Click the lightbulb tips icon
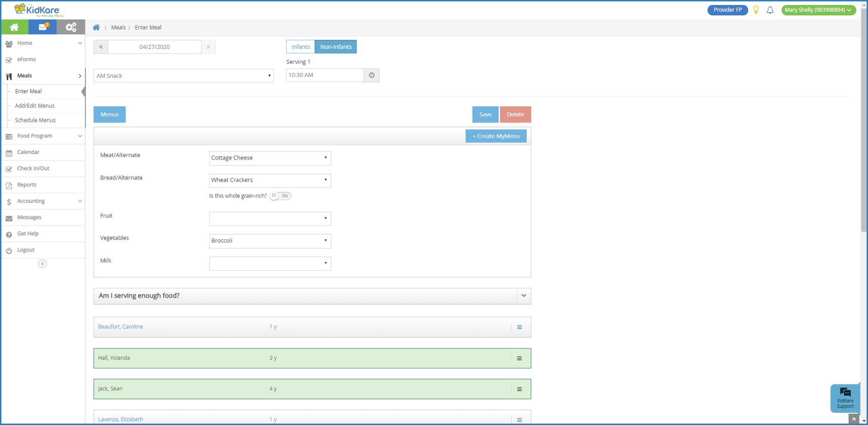The image size is (868, 425). pyautogui.click(x=756, y=10)
